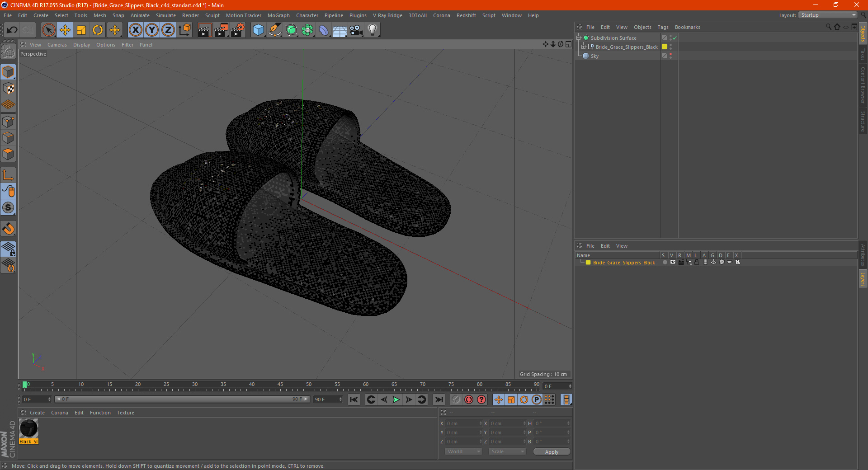Enable autokeying button

[469, 399]
